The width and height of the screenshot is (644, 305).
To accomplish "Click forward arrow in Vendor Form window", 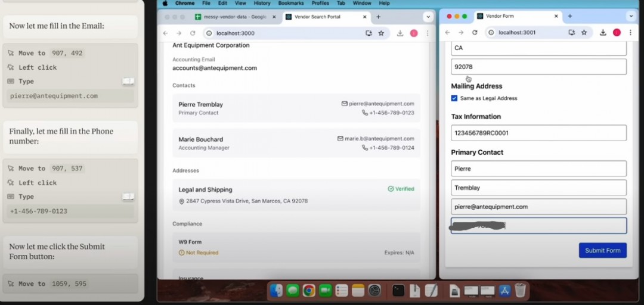I will (x=461, y=32).
